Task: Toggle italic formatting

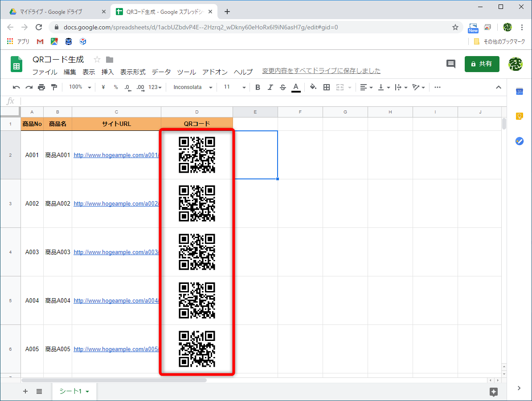Action: (x=270, y=87)
